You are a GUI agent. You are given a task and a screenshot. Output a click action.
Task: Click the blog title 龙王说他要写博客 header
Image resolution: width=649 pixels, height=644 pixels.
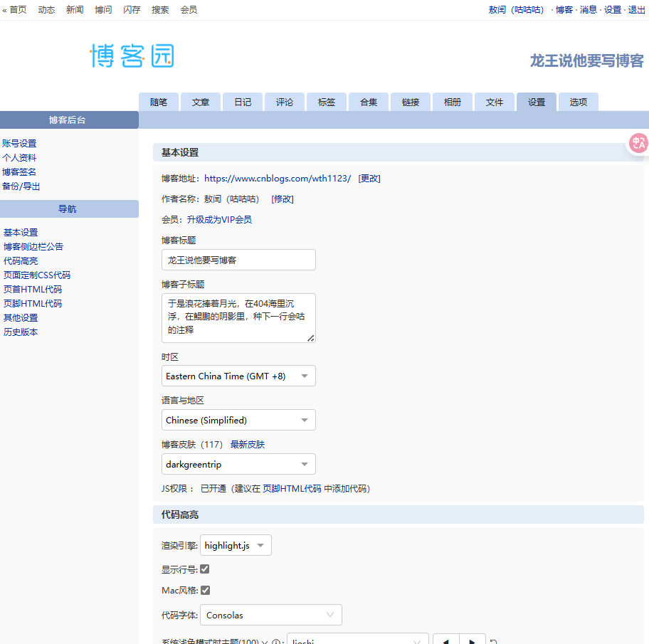coord(587,60)
